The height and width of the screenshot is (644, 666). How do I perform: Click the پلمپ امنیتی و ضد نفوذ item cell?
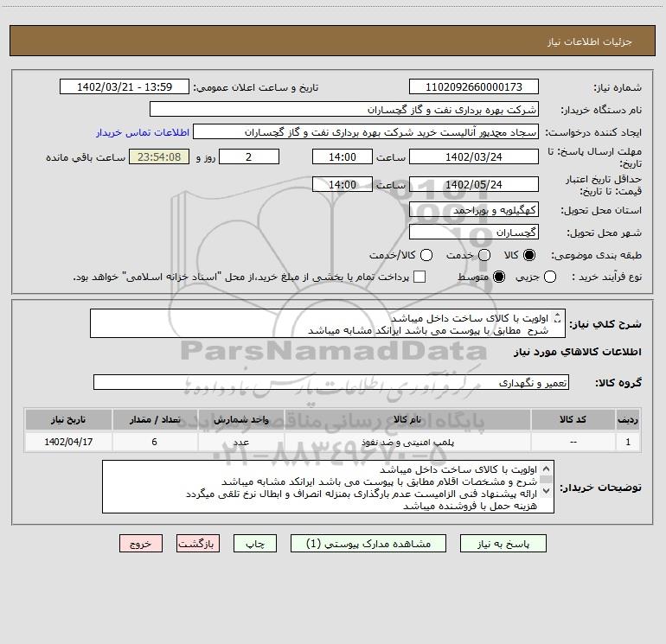(x=407, y=442)
